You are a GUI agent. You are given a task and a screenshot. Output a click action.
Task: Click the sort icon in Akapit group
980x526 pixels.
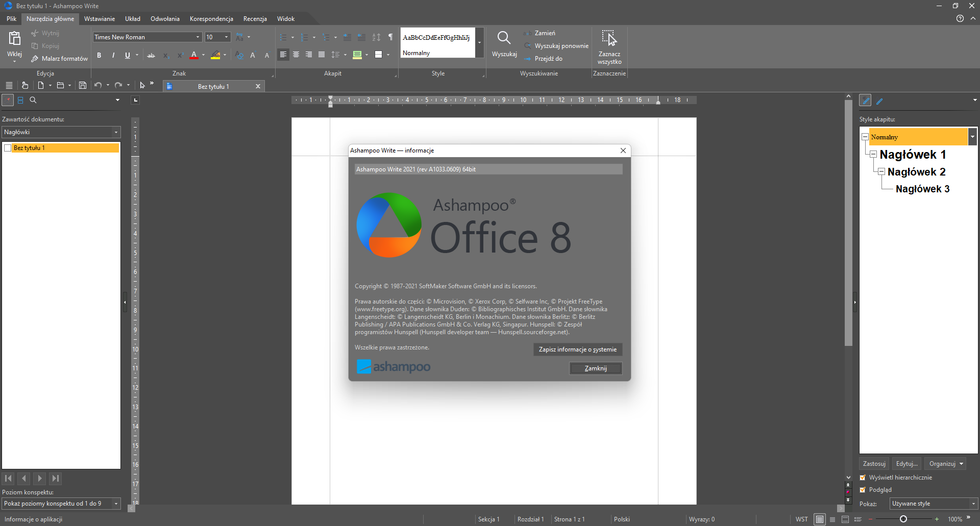click(x=377, y=37)
